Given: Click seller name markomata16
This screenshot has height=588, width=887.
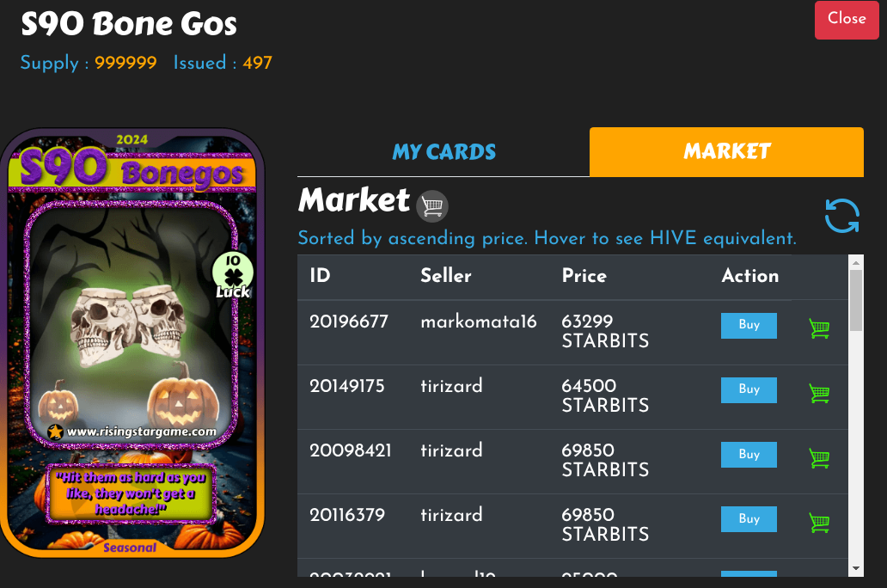Looking at the screenshot, I should (479, 322).
